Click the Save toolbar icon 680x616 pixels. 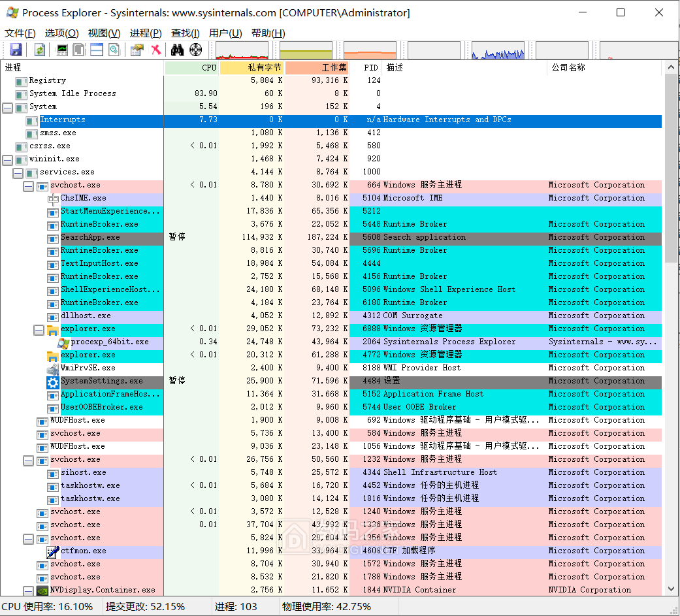(x=16, y=50)
